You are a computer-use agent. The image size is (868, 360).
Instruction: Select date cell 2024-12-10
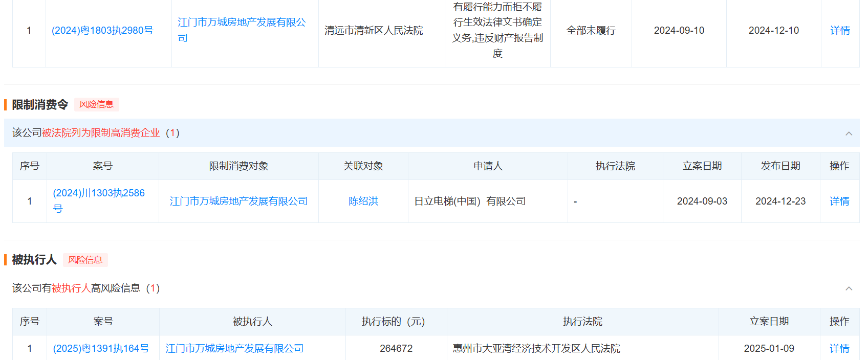pyautogui.click(x=774, y=31)
